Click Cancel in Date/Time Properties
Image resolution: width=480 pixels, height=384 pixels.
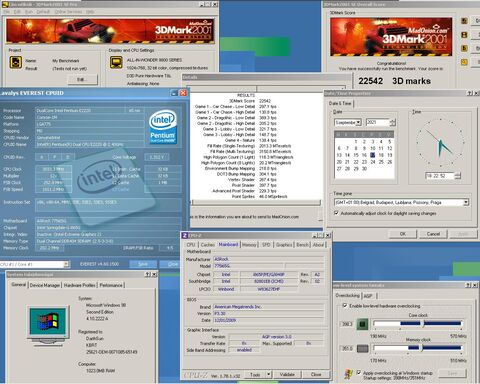tap(433, 234)
